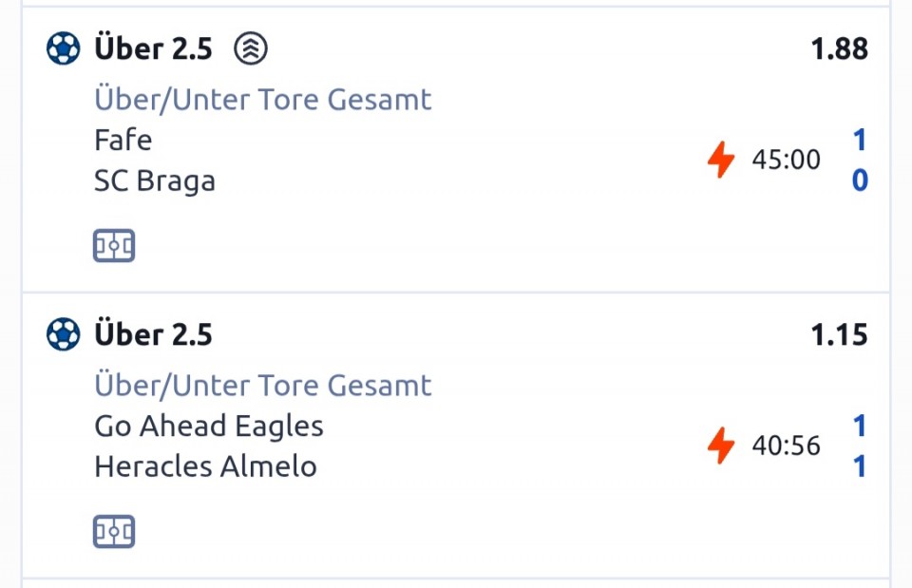Click the 40:56 match timer
The width and height of the screenshot is (912, 588).
click(x=786, y=446)
